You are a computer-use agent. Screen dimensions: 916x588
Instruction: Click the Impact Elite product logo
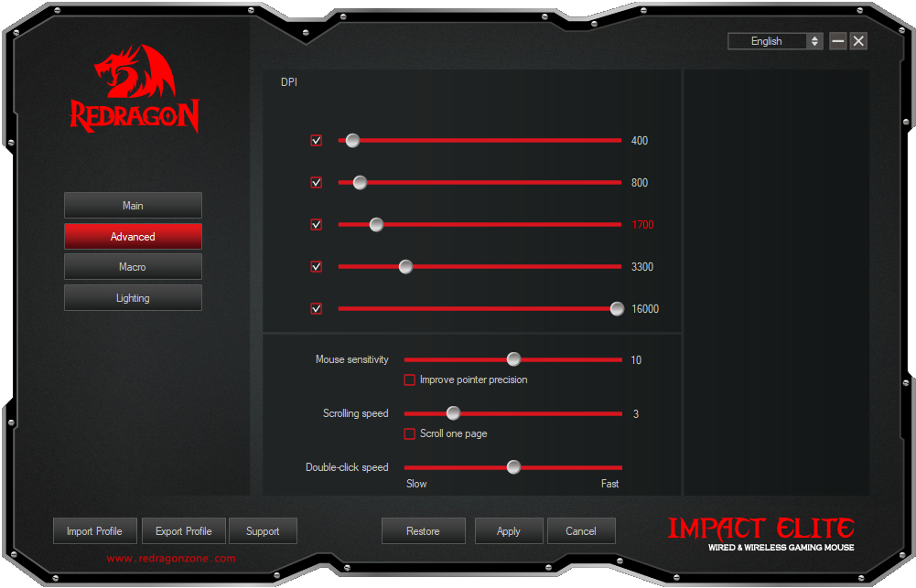[761, 534]
